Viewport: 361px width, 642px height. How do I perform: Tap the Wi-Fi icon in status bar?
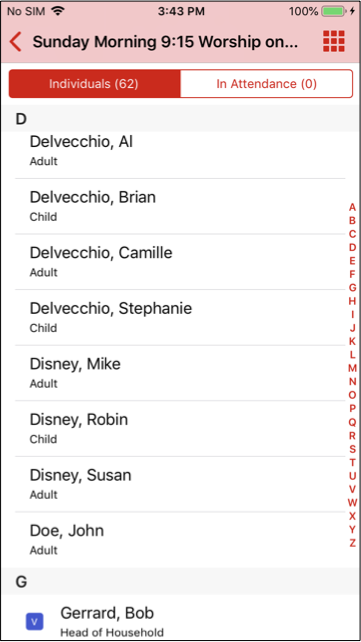[x=59, y=11]
